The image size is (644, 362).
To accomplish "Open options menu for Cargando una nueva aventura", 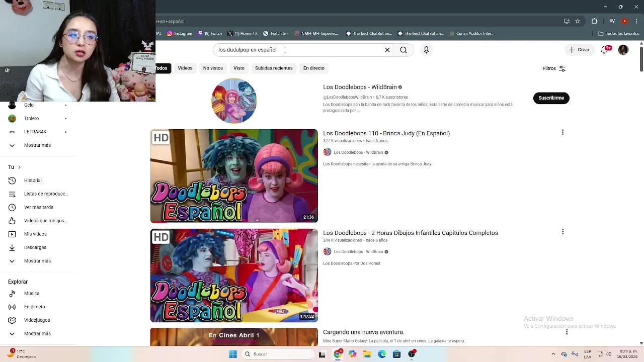I will [x=567, y=332].
